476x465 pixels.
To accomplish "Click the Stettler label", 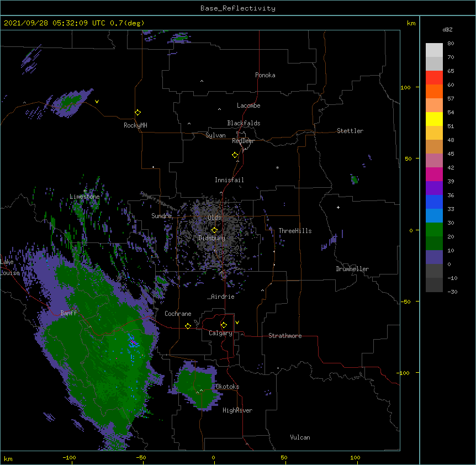I will (350, 131).
